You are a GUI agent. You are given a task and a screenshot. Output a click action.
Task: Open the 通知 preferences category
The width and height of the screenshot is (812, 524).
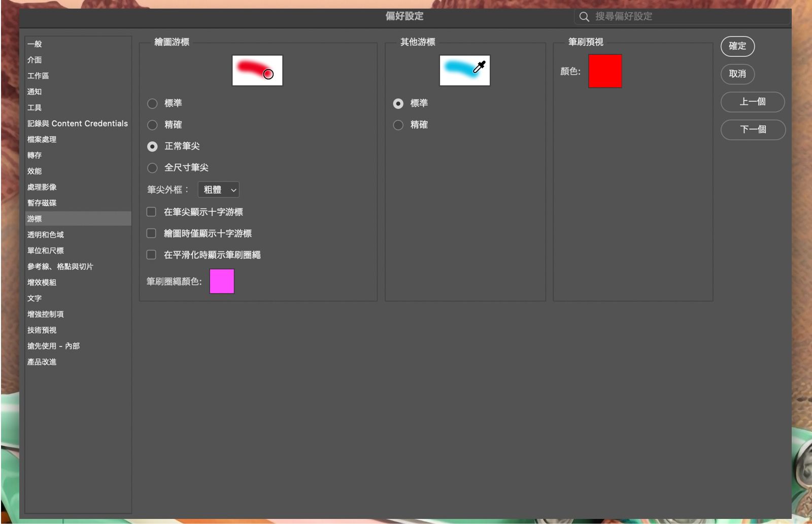pos(78,92)
